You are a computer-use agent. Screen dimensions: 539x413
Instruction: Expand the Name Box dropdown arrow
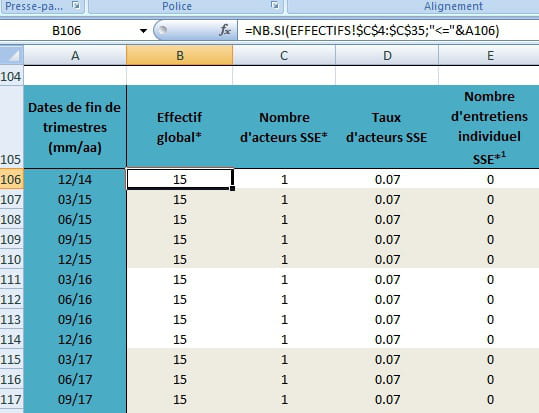coord(143,31)
